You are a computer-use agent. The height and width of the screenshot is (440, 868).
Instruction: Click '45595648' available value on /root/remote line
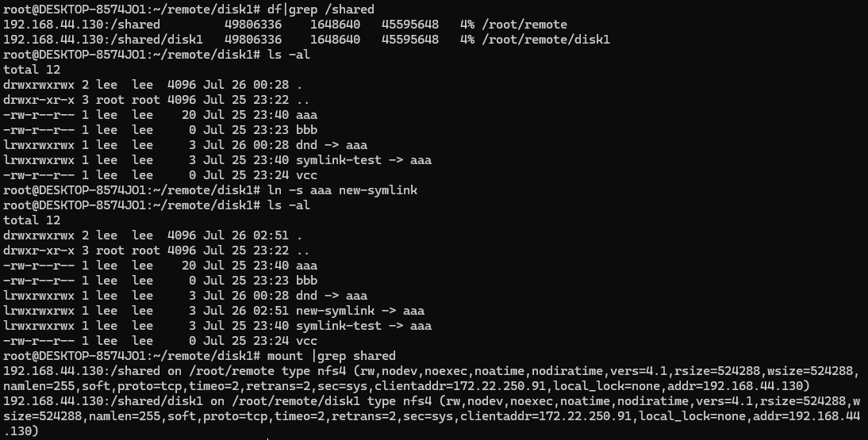click(x=410, y=25)
